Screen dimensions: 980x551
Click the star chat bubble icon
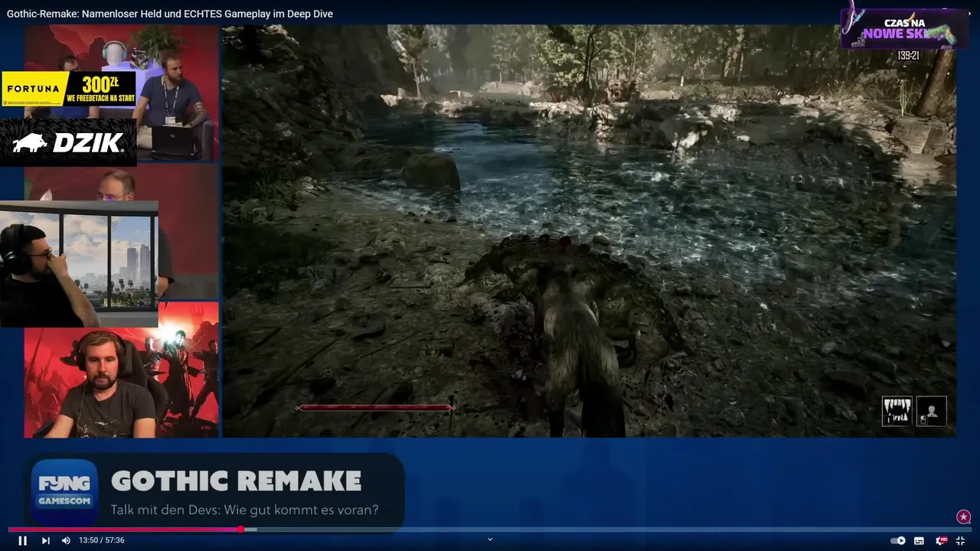click(964, 517)
